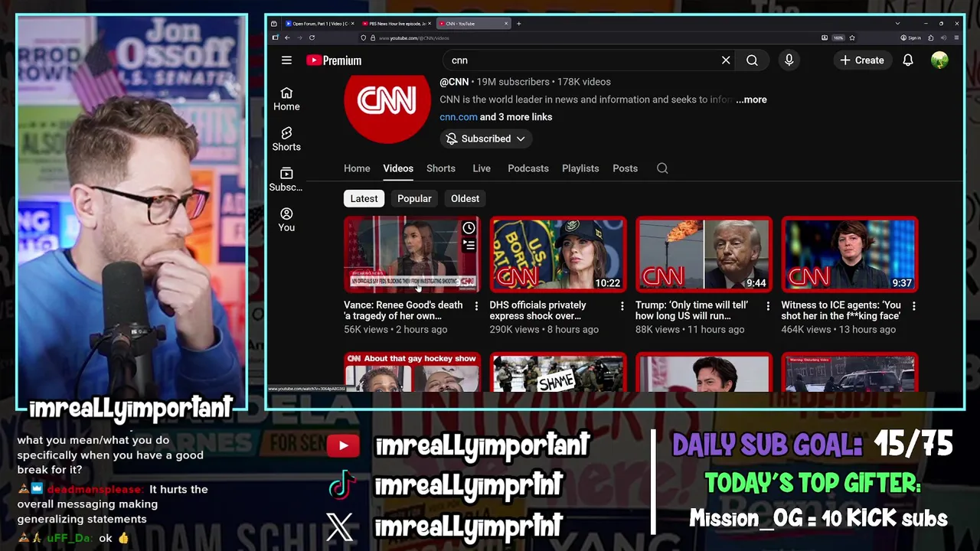Add Vance video to queue

click(x=469, y=246)
